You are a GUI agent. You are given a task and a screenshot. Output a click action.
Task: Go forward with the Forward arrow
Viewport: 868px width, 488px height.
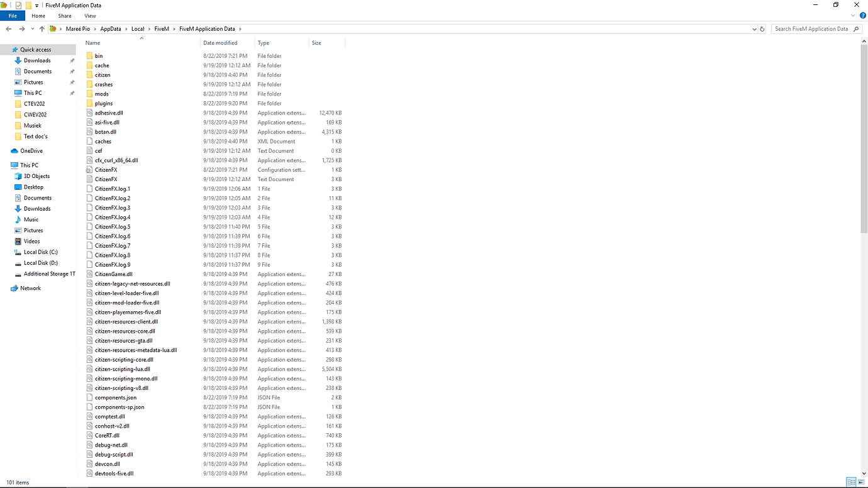click(22, 29)
